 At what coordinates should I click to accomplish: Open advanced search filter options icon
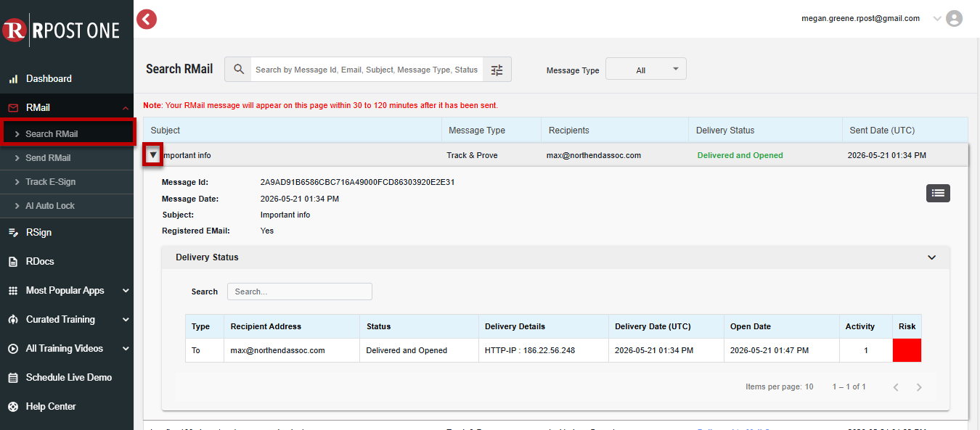click(x=497, y=70)
